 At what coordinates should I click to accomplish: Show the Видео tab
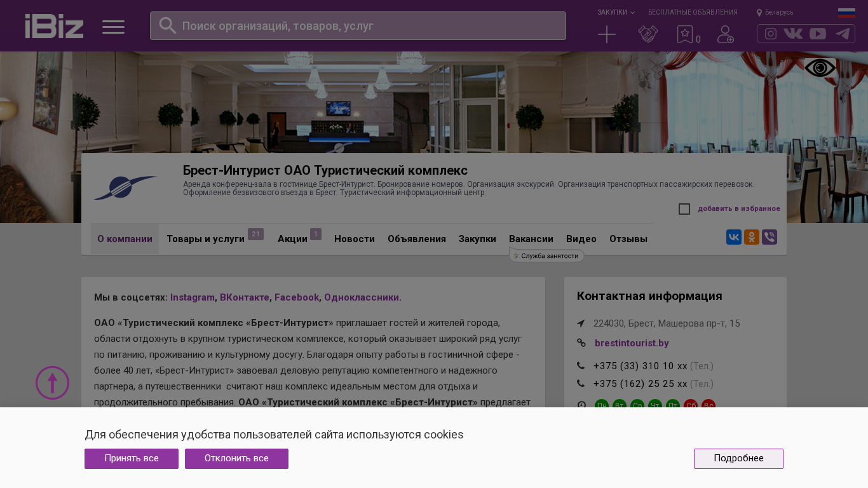[581, 239]
